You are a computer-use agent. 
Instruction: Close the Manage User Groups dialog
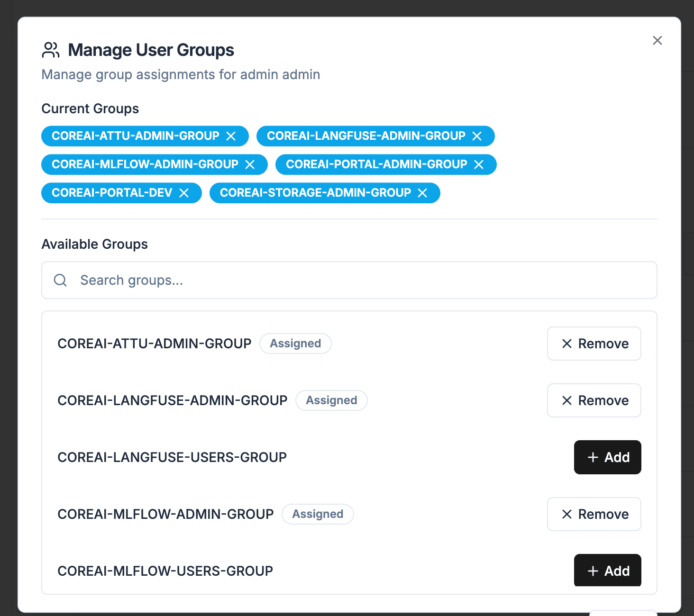tap(657, 41)
